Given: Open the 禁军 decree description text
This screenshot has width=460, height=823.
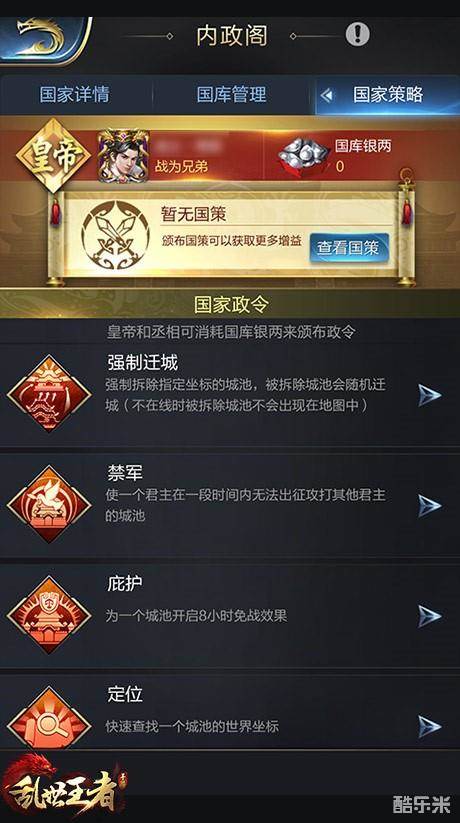Looking at the screenshot, I should (246, 505).
